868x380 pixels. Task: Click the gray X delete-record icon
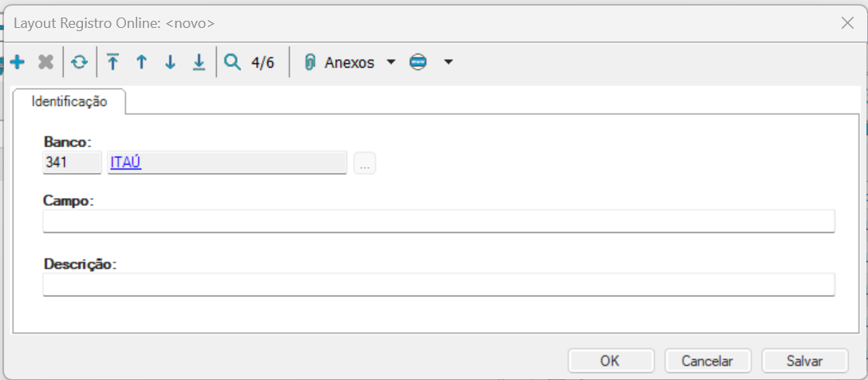[x=45, y=62]
